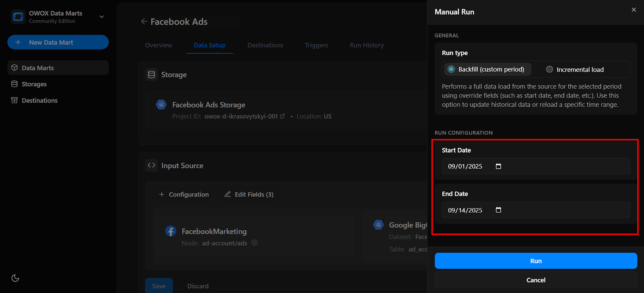Click the Cancel button
This screenshot has width=644, height=293.
click(536, 280)
